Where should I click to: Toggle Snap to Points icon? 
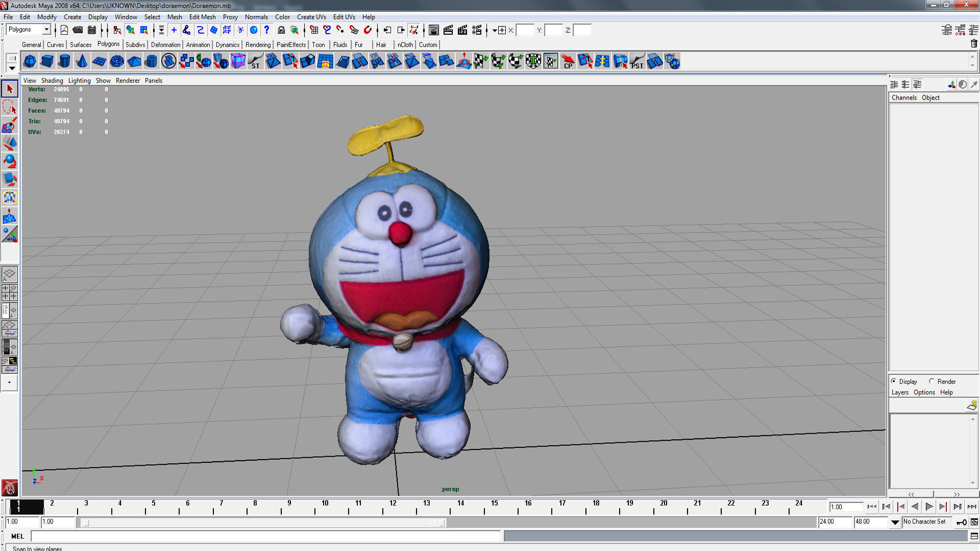[x=340, y=30]
